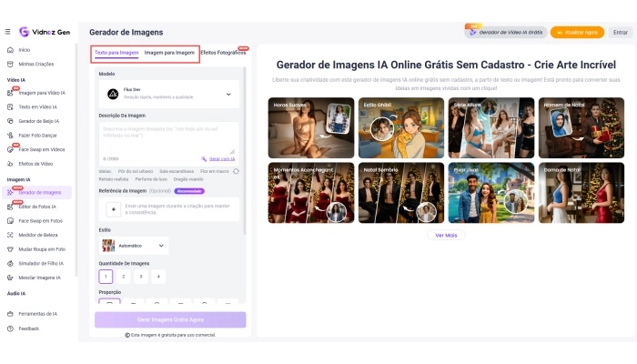Click the Referência da Imagem upload area

(168, 209)
